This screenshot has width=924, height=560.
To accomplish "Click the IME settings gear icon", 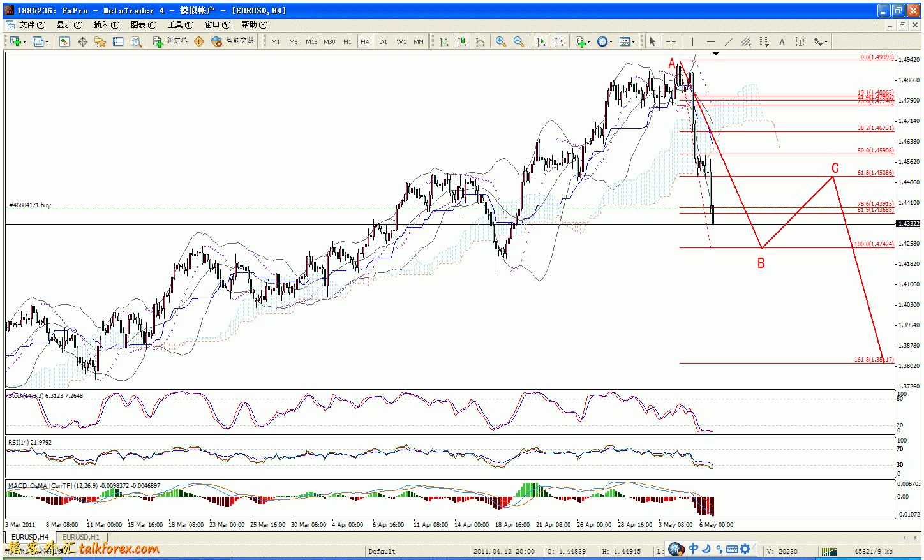I will (x=745, y=549).
